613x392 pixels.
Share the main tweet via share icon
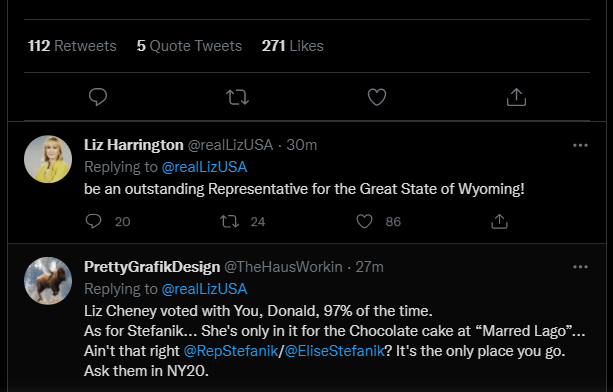point(516,97)
